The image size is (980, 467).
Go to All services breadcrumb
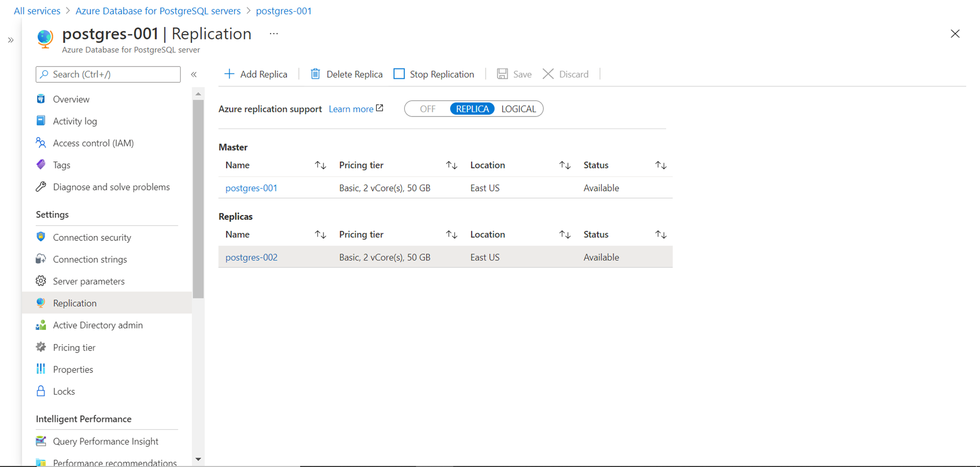37,11
